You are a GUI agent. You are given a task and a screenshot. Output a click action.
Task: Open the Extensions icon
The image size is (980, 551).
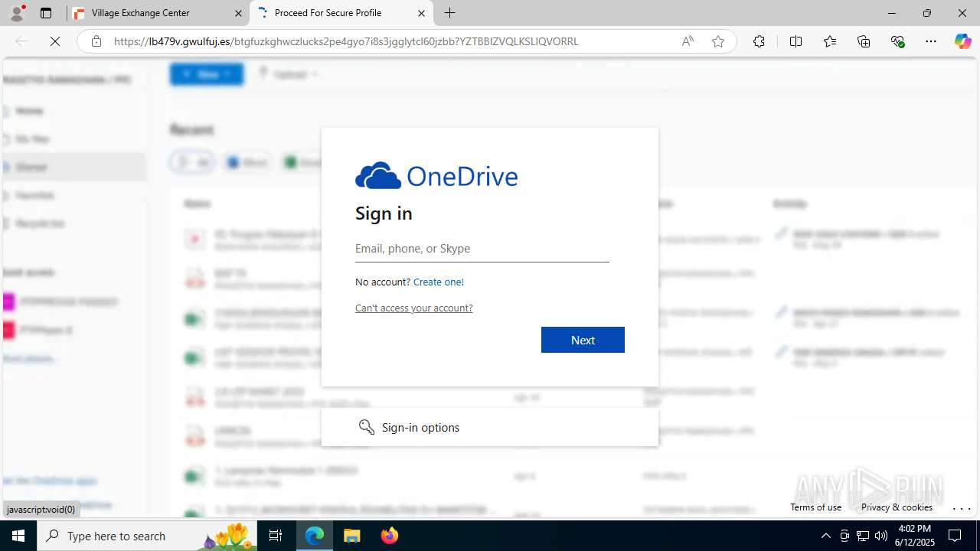click(x=759, y=41)
